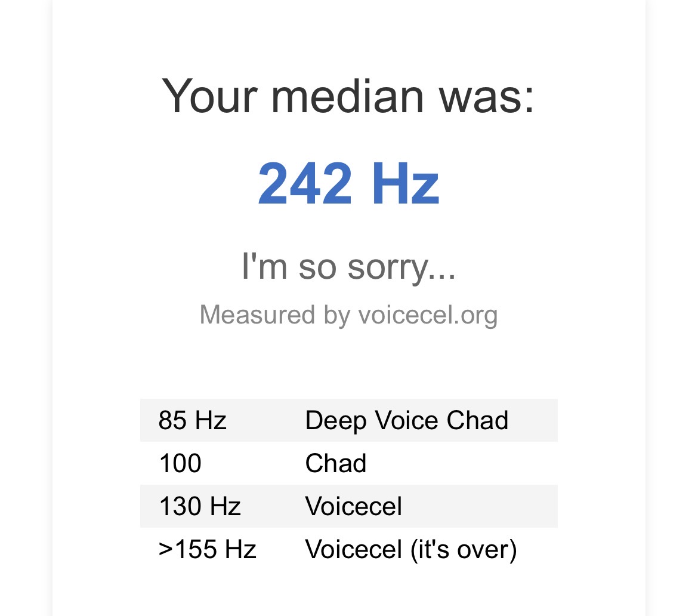This screenshot has width=698, height=616.
Task: Click the 'Chad' label in second row
Action: click(x=335, y=464)
